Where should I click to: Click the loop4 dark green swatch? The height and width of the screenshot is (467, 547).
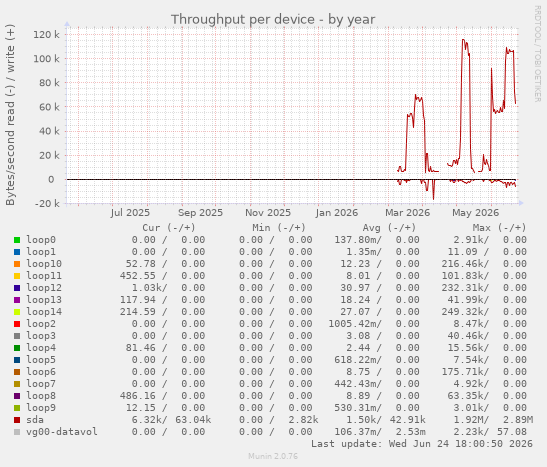(x=17, y=348)
